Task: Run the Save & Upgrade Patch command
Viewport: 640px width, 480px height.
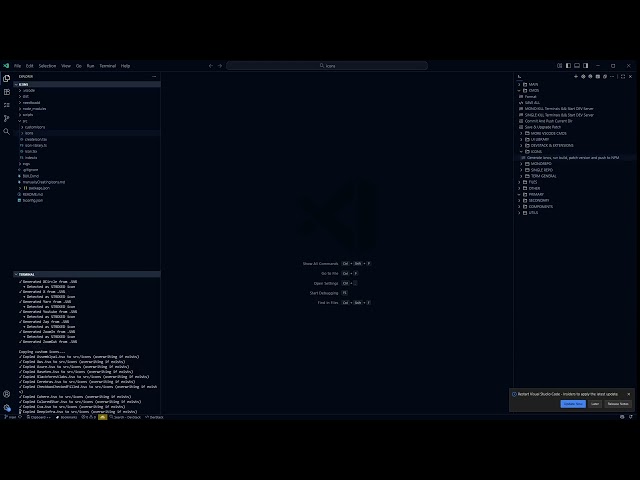Action: click(x=542, y=127)
